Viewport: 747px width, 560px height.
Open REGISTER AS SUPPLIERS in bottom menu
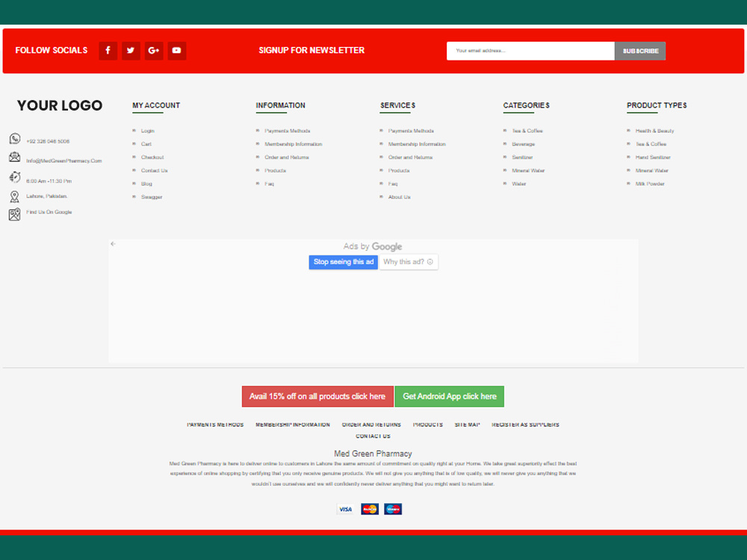pos(525,425)
